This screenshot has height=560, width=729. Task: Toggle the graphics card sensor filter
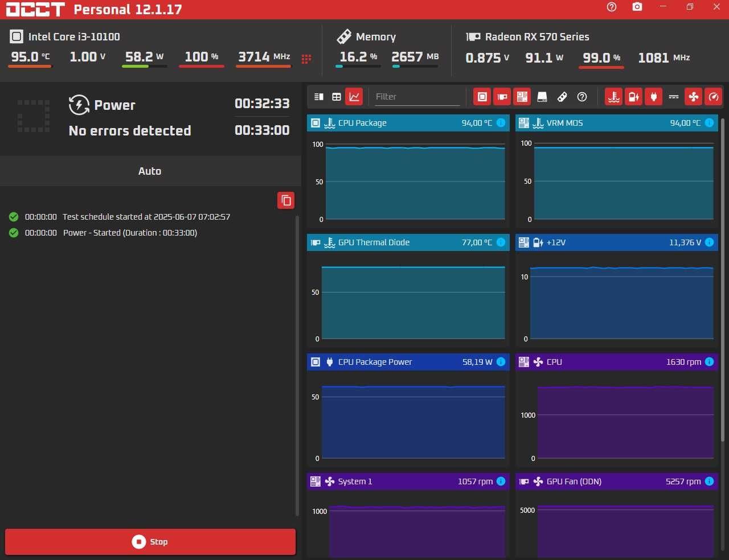[502, 97]
